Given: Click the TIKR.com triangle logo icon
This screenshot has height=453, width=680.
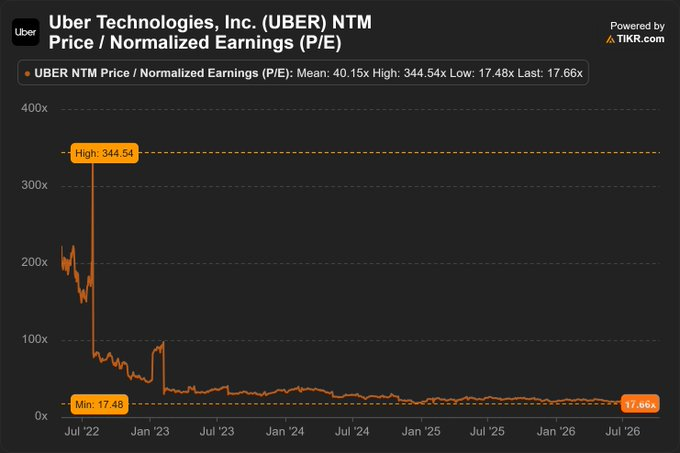Looking at the screenshot, I should coord(610,39).
